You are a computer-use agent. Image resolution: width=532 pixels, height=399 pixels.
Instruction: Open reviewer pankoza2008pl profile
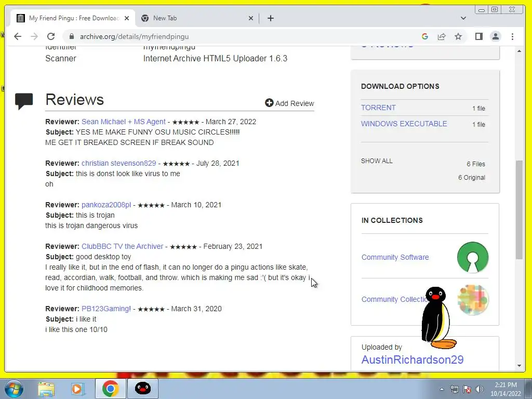[106, 205]
